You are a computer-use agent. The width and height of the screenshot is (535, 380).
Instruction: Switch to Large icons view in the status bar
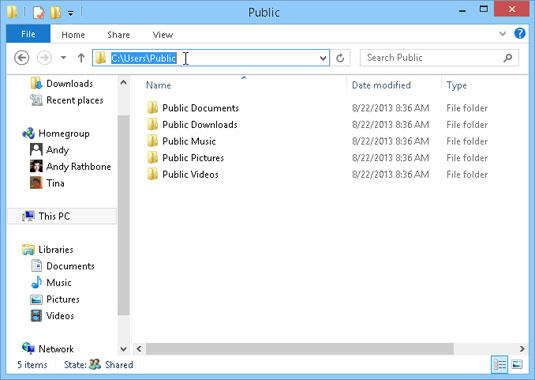(x=517, y=365)
